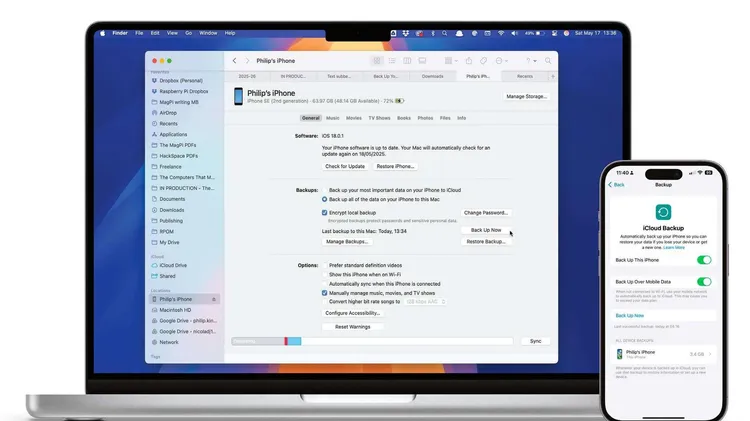
Task: Open battery status in menu bar
Action: click(535, 33)
